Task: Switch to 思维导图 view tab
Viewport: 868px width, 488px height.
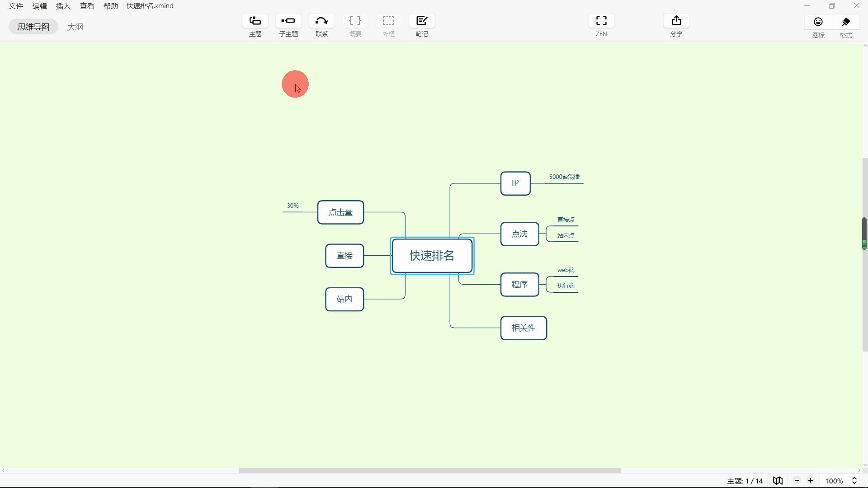Action: [33, 27]
